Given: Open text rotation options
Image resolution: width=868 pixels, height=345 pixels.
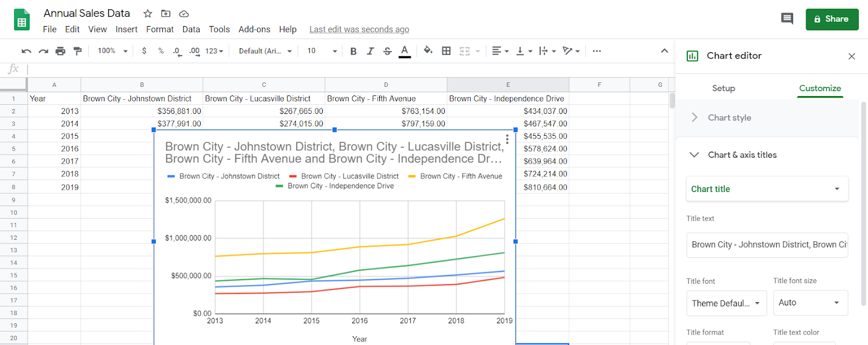Looking at the screenshot, I should click(x=571, y=51).
